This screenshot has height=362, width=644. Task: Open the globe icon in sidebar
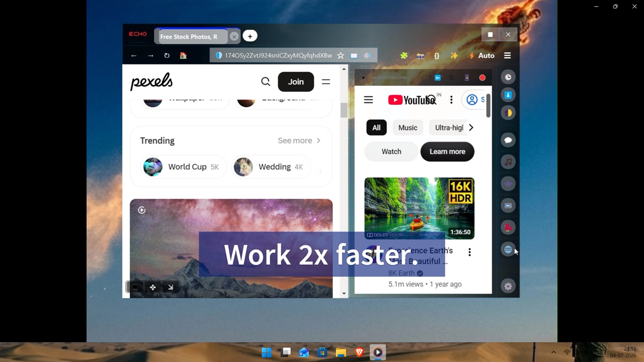tap(508, 250)
